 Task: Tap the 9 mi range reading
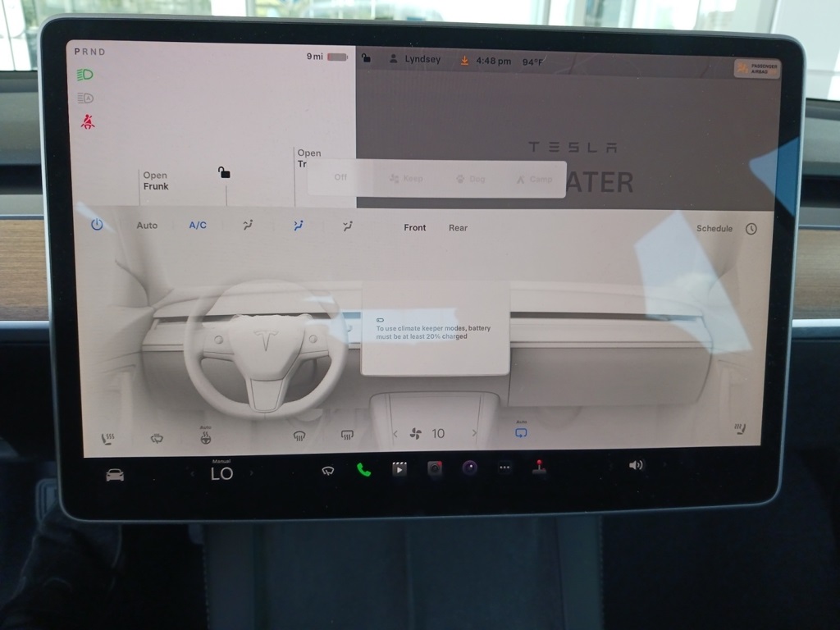[x=314, y=57]
